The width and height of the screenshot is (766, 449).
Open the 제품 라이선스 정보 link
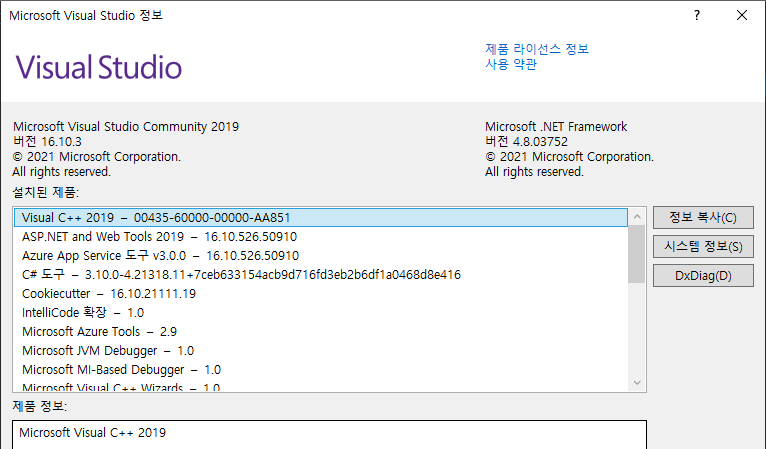tap(537, 49)
